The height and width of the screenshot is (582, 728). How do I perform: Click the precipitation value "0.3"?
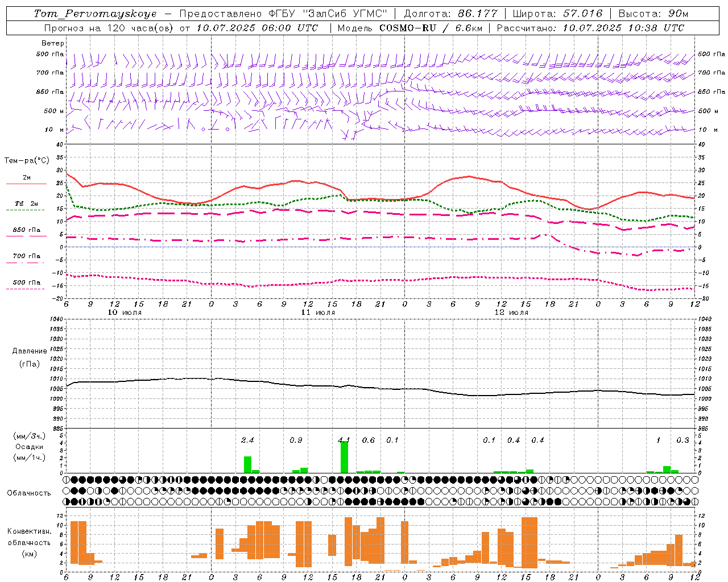click(682, 440)
